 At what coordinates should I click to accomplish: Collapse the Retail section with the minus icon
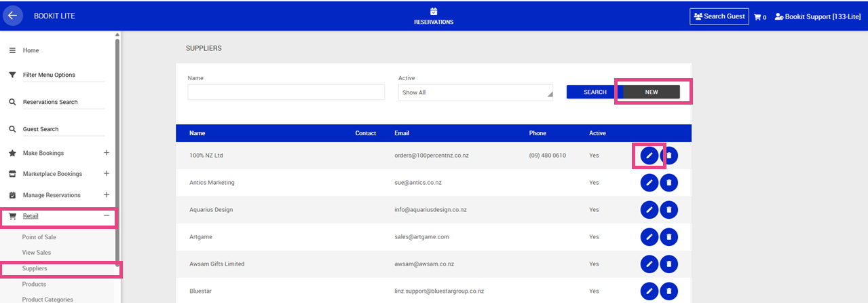point(107,216)
